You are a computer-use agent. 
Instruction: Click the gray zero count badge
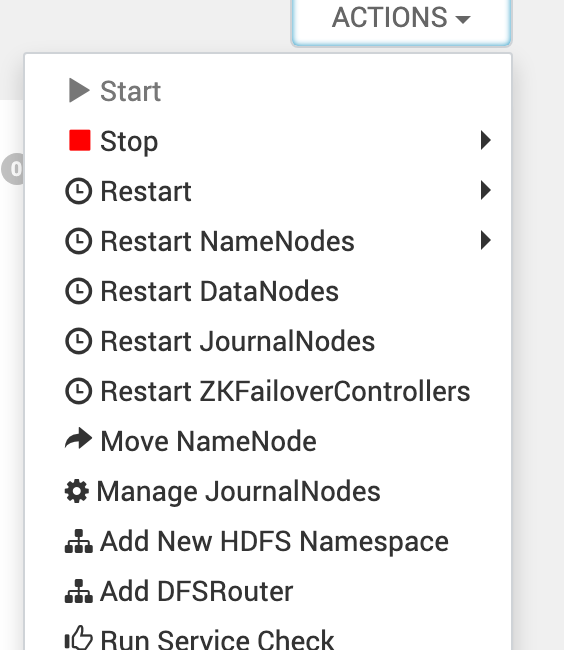(12, 169)
